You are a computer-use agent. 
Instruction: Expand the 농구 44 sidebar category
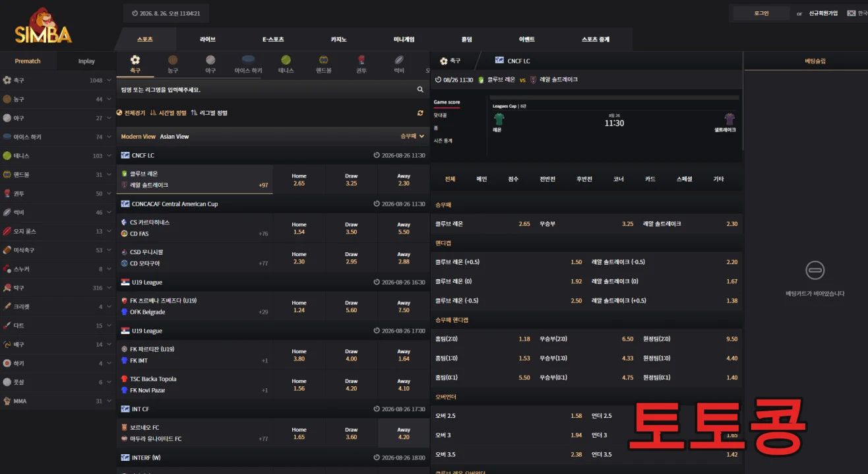(x=57, y=99)
